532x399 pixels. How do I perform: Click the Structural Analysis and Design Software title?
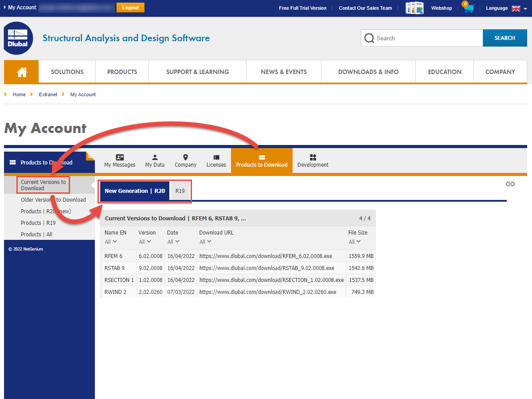126,38
